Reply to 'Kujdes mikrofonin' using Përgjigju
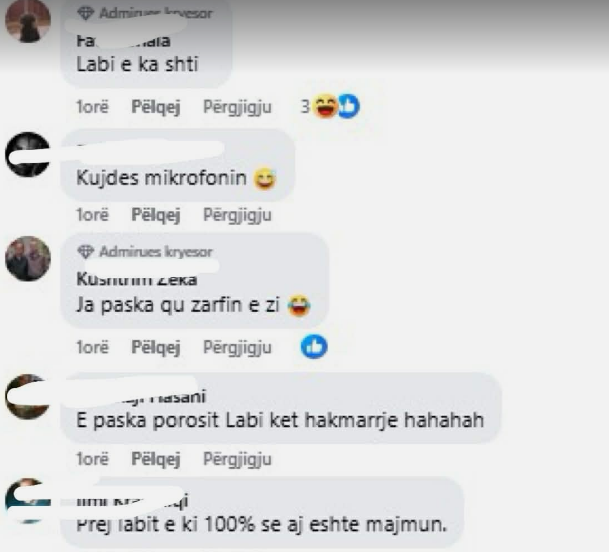 click(237, 215)
